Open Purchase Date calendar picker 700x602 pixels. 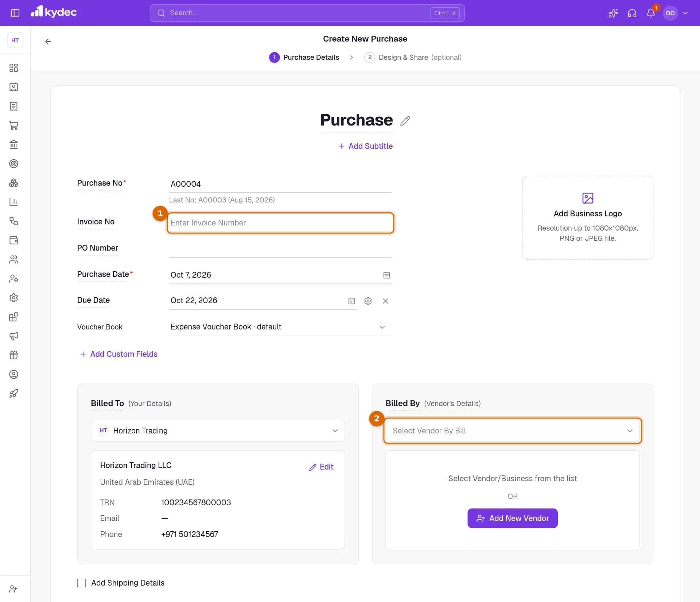(x=386, y=275)
